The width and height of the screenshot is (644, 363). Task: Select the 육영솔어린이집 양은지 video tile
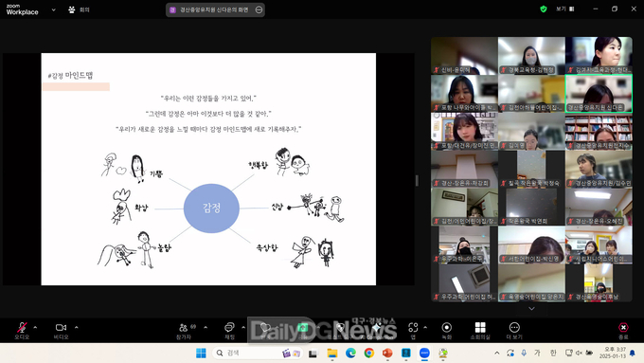point(531,282)
